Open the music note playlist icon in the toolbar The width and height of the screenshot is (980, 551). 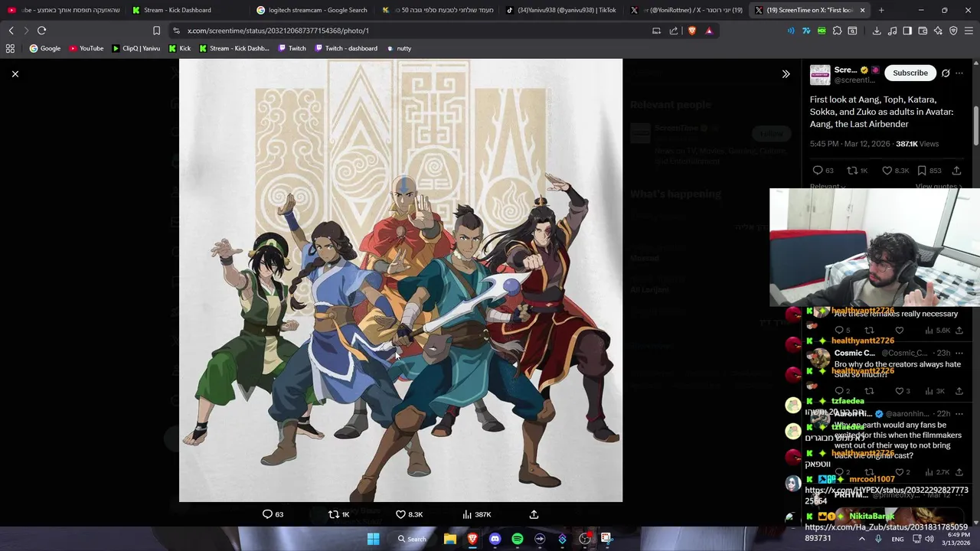pos(892,31)
